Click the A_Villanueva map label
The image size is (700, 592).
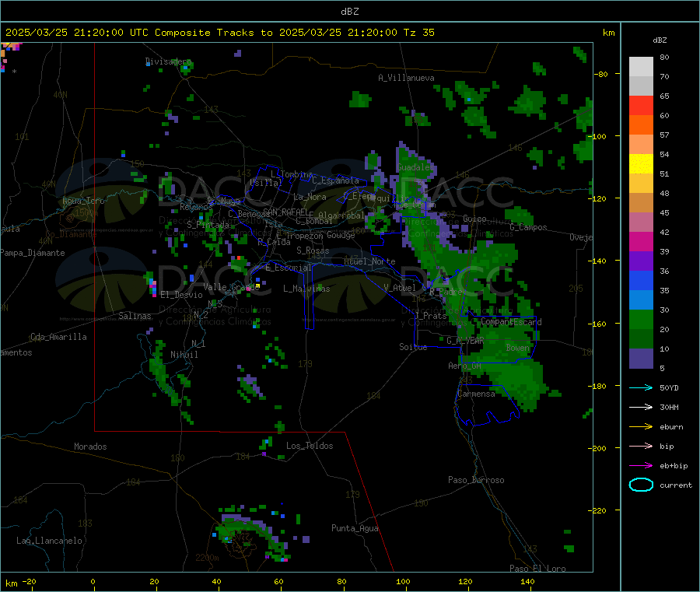click(x=406, y=78)
